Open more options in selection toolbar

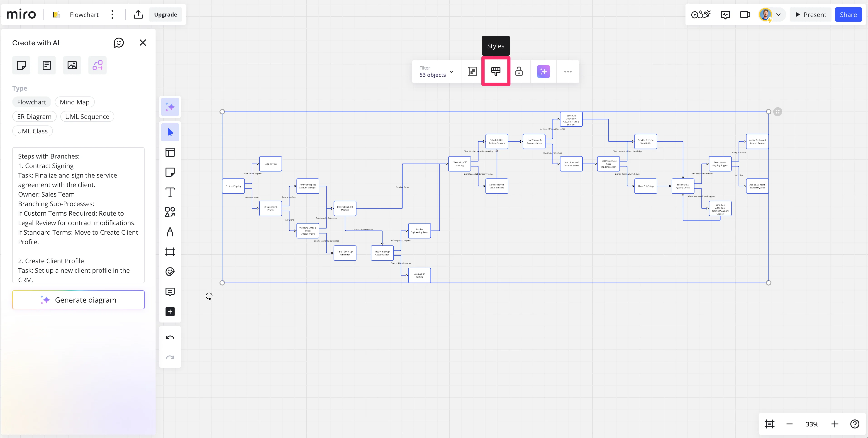568,71
